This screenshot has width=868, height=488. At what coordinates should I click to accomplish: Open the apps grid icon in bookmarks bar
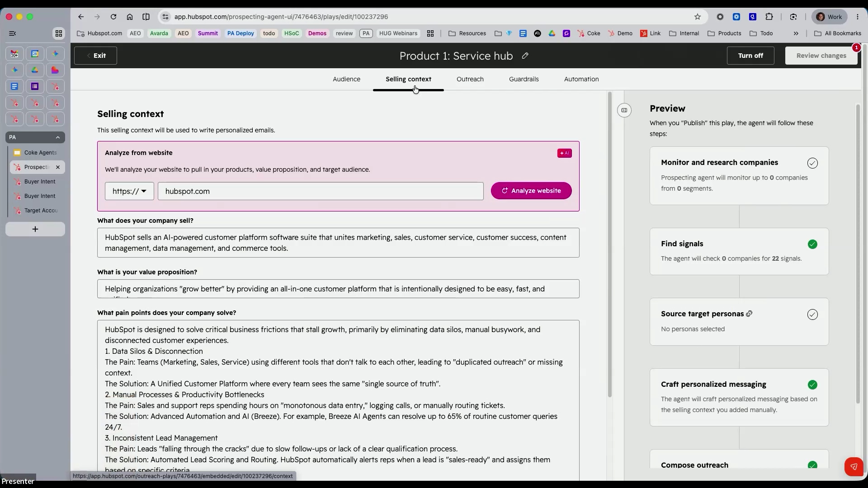[x=430, y=33]
